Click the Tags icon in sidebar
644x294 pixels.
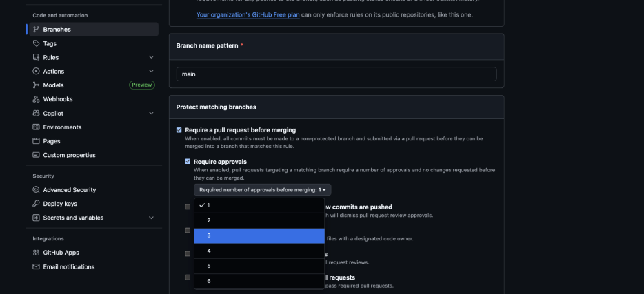click(36, 43)
